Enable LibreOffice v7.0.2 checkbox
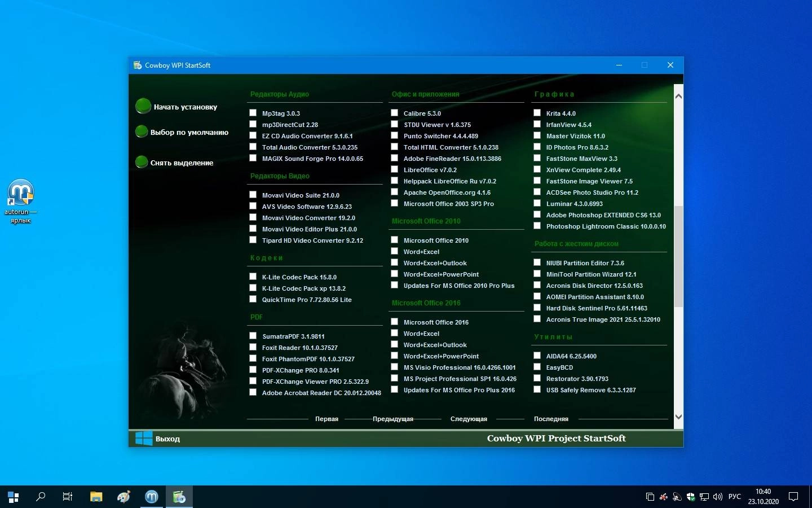812x508 pixels. (x=395, y=169)
